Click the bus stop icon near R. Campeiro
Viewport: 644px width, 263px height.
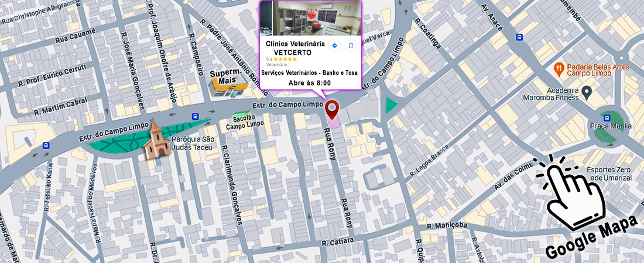coord(196,116)
